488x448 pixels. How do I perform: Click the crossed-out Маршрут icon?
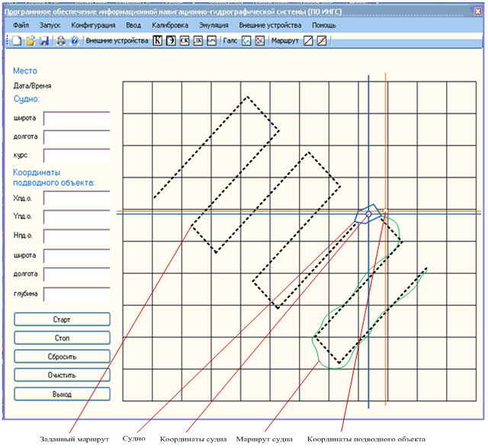click(322, 40)
